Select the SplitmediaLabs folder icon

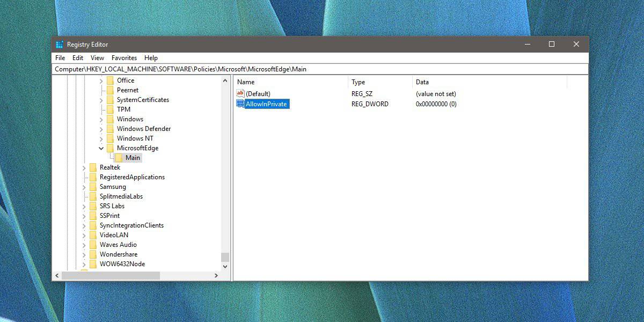93,196
